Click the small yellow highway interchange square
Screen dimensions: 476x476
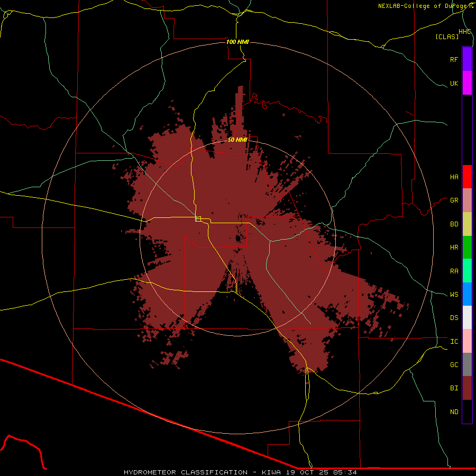pyautogui.click(x=198, y=219)
